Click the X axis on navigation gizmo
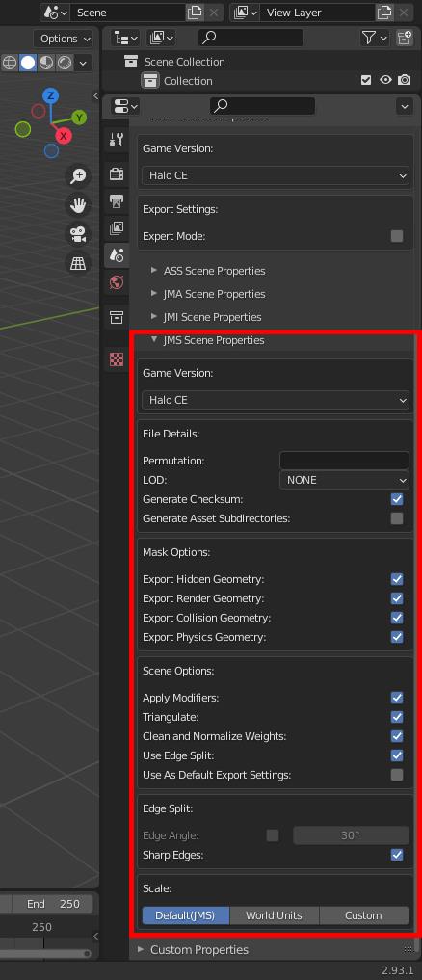The width and height of the screenshot is (422, 980). coord(63,136)
